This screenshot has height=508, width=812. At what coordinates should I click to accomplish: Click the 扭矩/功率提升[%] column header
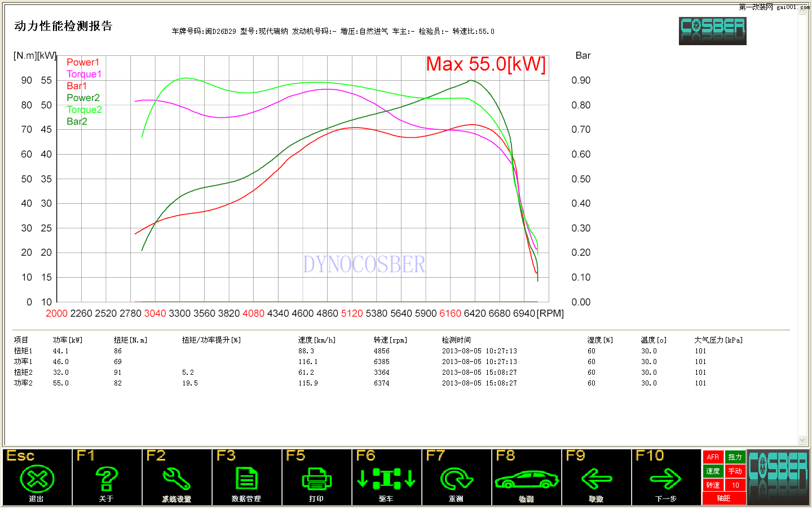(x=211, y=340)
